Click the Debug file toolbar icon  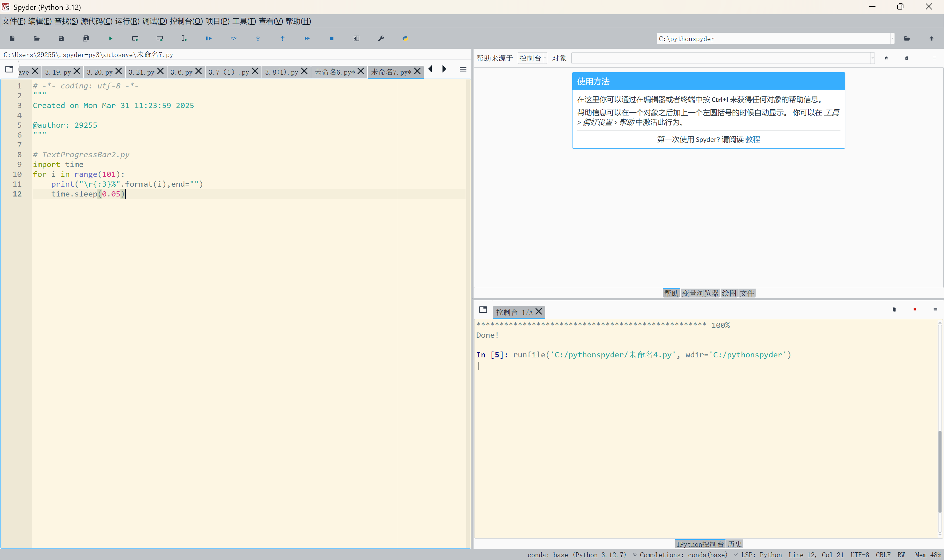(208, 38)
